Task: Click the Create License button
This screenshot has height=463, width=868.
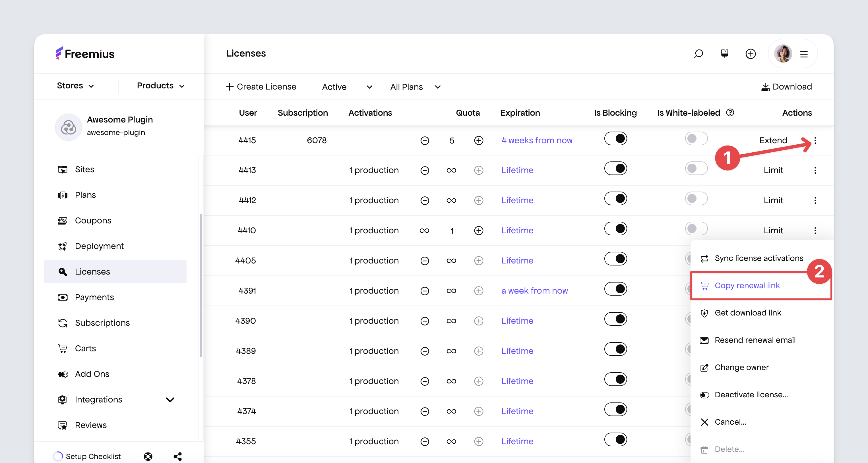Action: coord(261,87)
